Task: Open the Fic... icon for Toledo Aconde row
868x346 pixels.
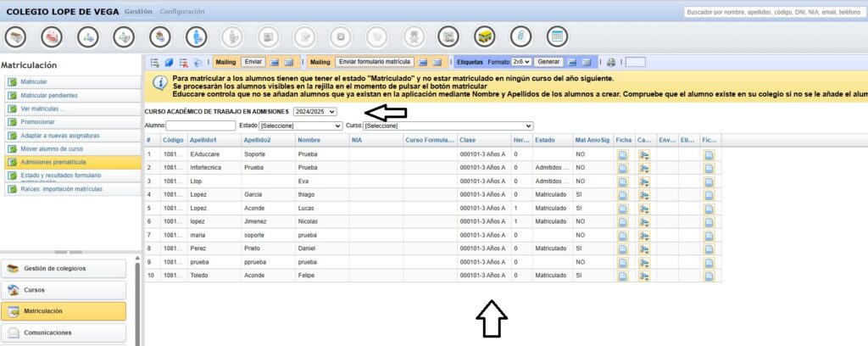Action: click(709, 276)
